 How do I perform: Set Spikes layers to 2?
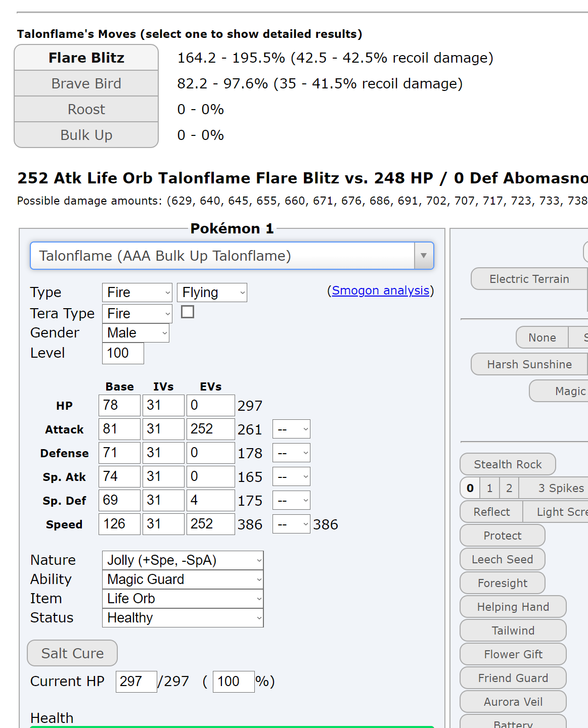click(x=509, y=488)
